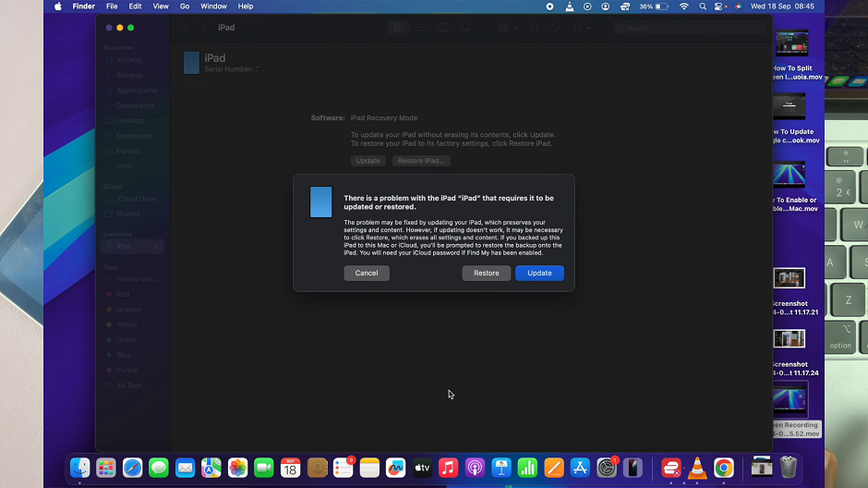The image size is (868, 488).
Task: Open the Edit menu
Action: (x=135, y=6)
